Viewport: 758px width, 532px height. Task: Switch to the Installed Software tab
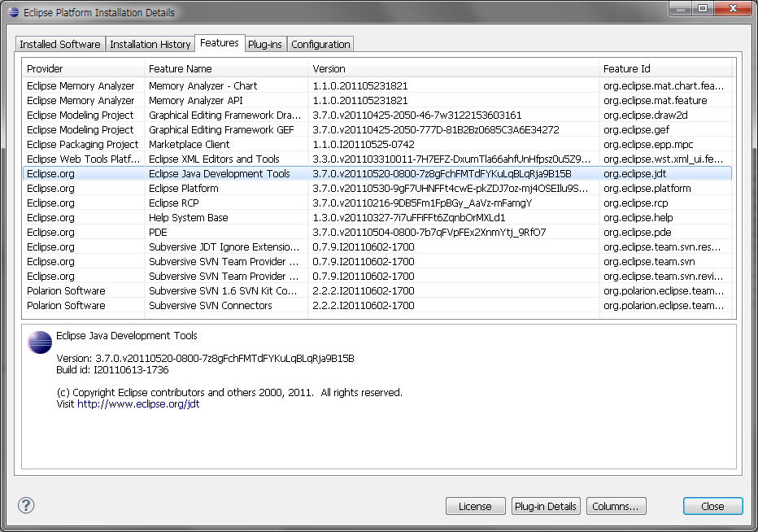(x=60, y=44)
